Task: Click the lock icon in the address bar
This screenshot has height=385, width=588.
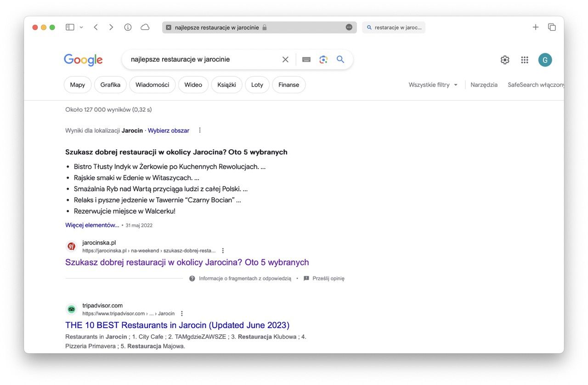Action: click(x=265, y=28)
